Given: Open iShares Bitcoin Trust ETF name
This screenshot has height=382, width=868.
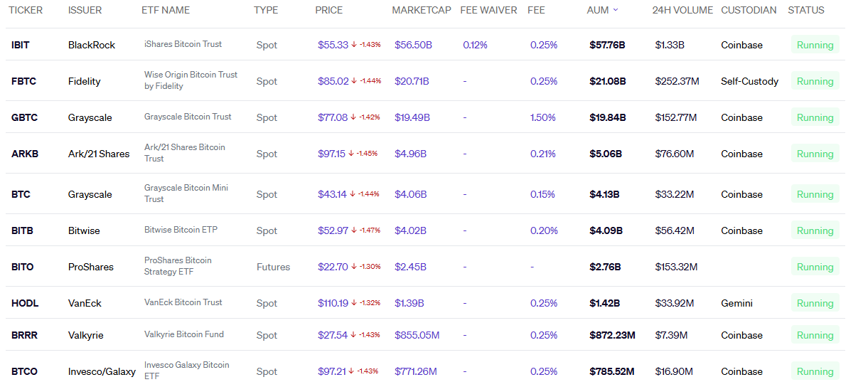Looking at the screenshot, I should pos(183,44).
